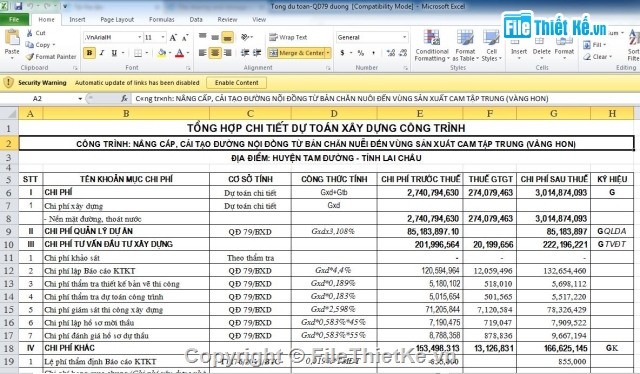640x374 pixels.
Task: Select the Format Painter brush
Action: pyautogui.click(x=30, y=56)
